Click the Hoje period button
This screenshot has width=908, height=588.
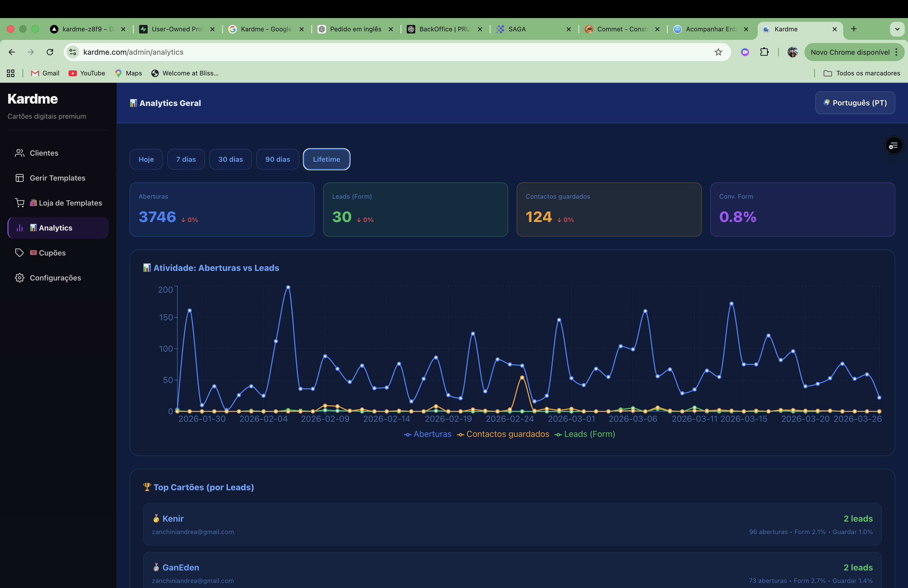(x=146, y=159)
